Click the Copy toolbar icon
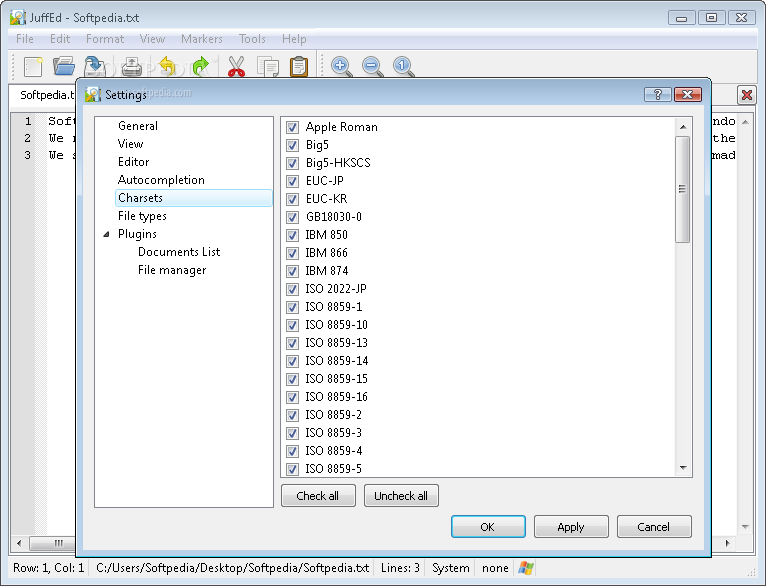The width and height of the screenshot is (766, 586). [268, 67]
